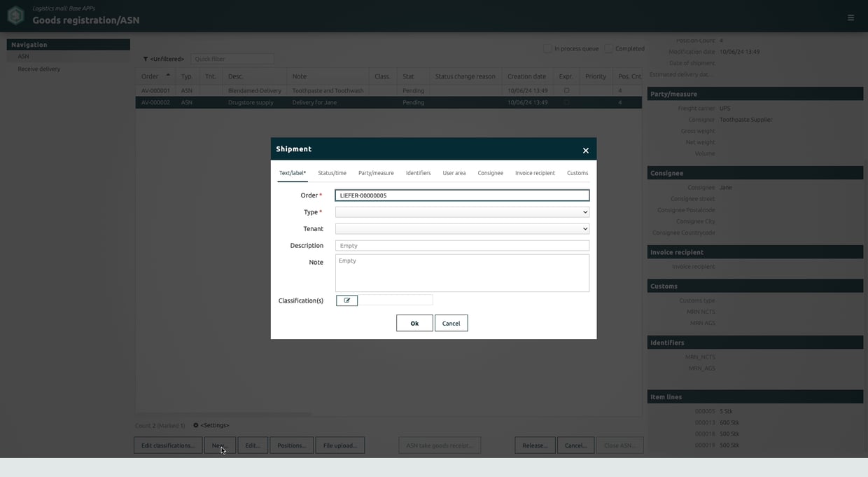Open the Identifiers tab

pyautogui.click(x=418, y=173)
